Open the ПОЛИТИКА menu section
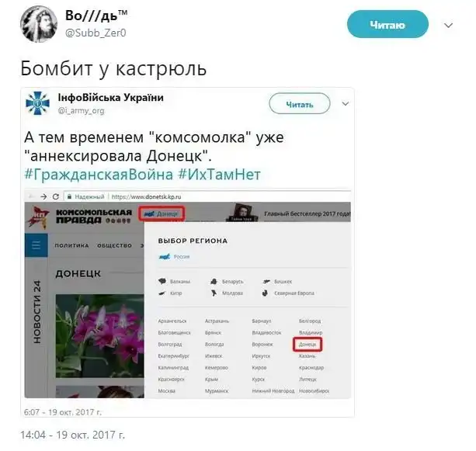This screenshot has width=476, height=451. [x=71, y=245]
